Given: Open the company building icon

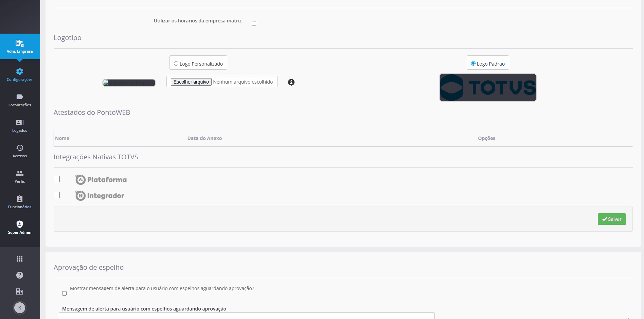Looking at the screenshot, I should click(x=20, y=291).
